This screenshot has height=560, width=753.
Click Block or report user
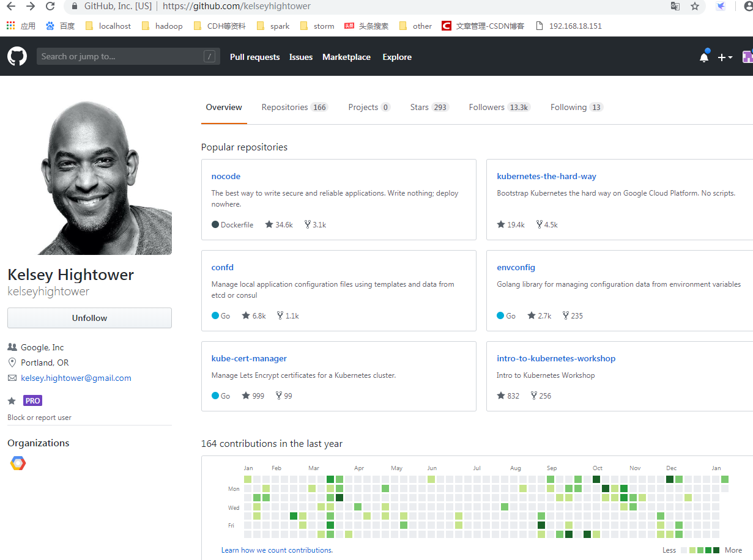pyautogui.click(x=39, y=418)
